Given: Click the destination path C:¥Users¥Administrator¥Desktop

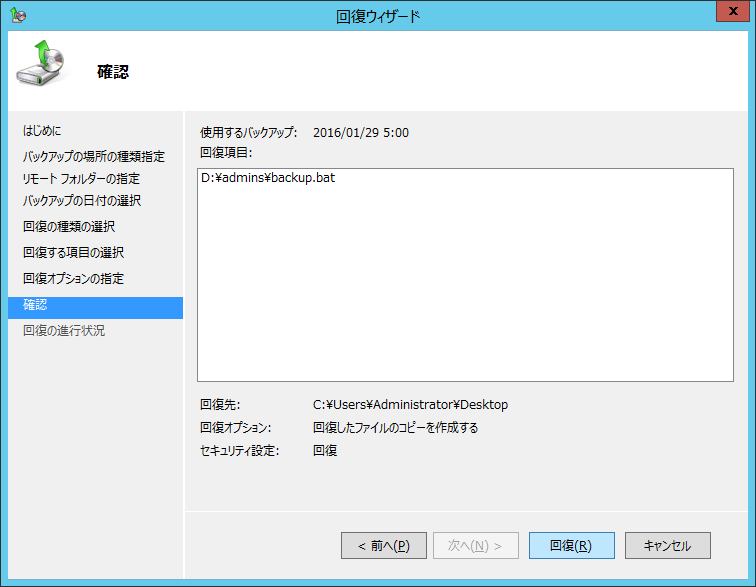Looking at the screenshot, I should click(410, 405).
